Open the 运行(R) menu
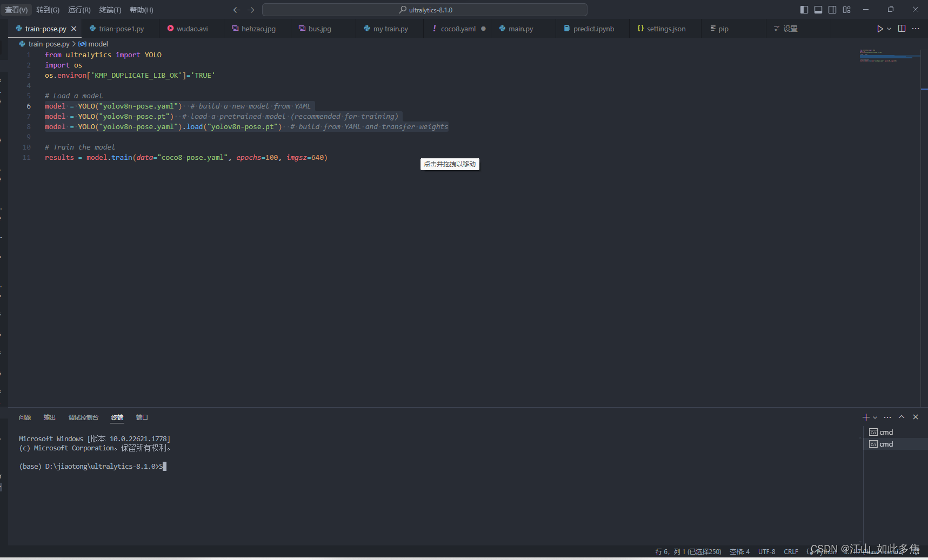 point(79,9)
